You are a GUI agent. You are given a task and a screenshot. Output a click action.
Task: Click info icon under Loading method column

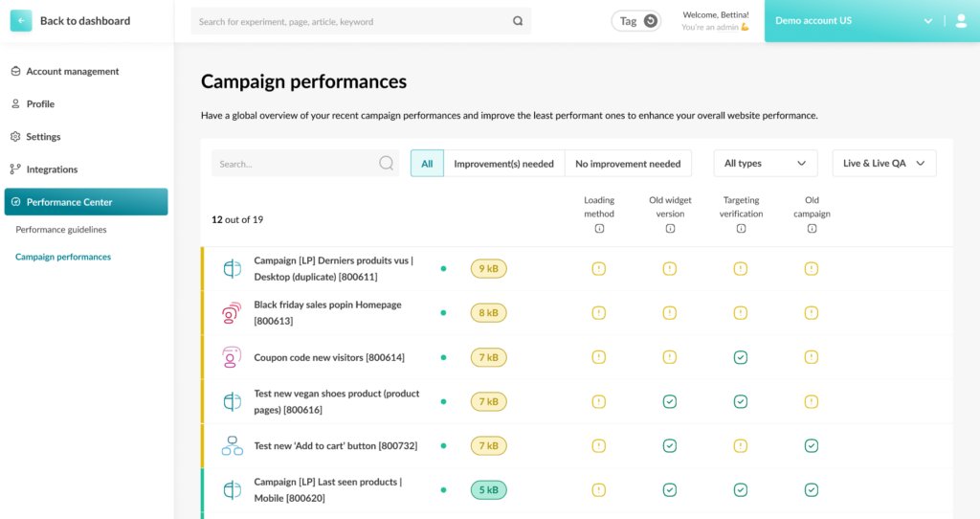pos(599,229)
